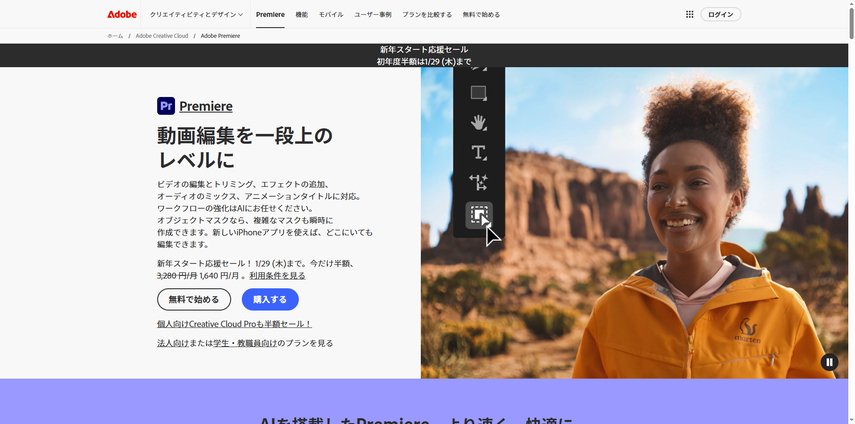Click the Premiere Pr app icon
This screenshot has height=424, width=855.
pos(166,106)
